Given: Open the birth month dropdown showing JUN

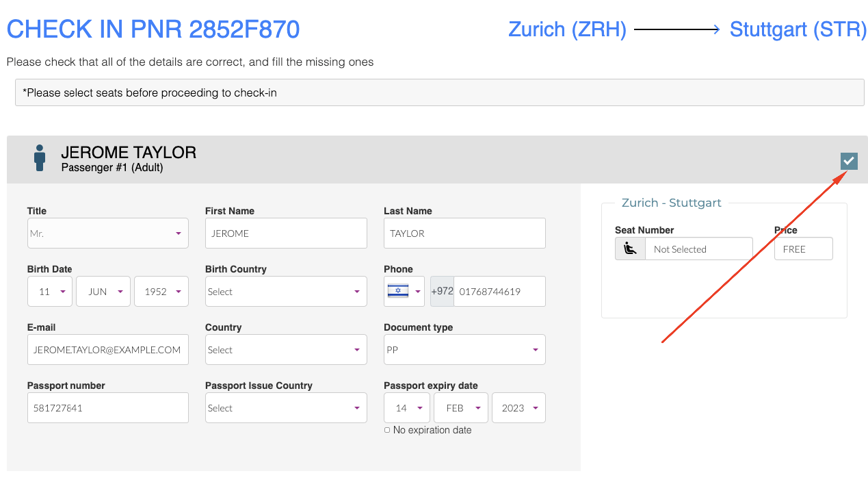Looking at the screenshot, I should [103, 292].
